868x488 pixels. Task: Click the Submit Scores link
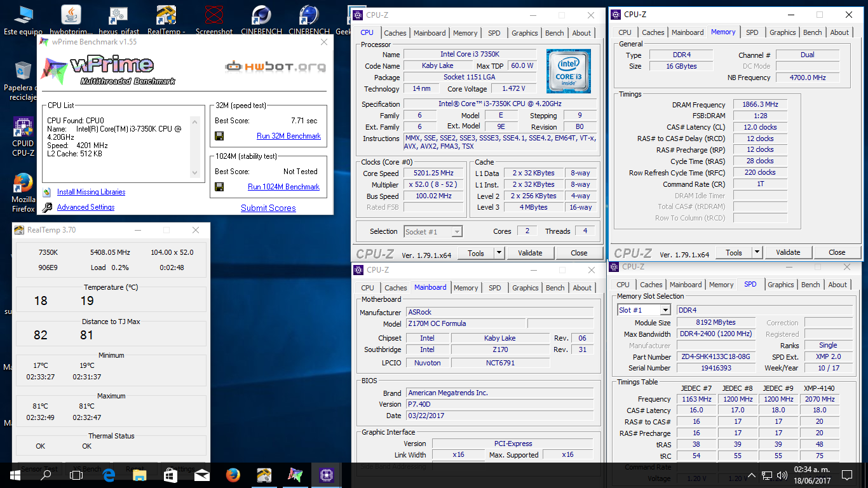pyautogui.click(x=268, y=208)
